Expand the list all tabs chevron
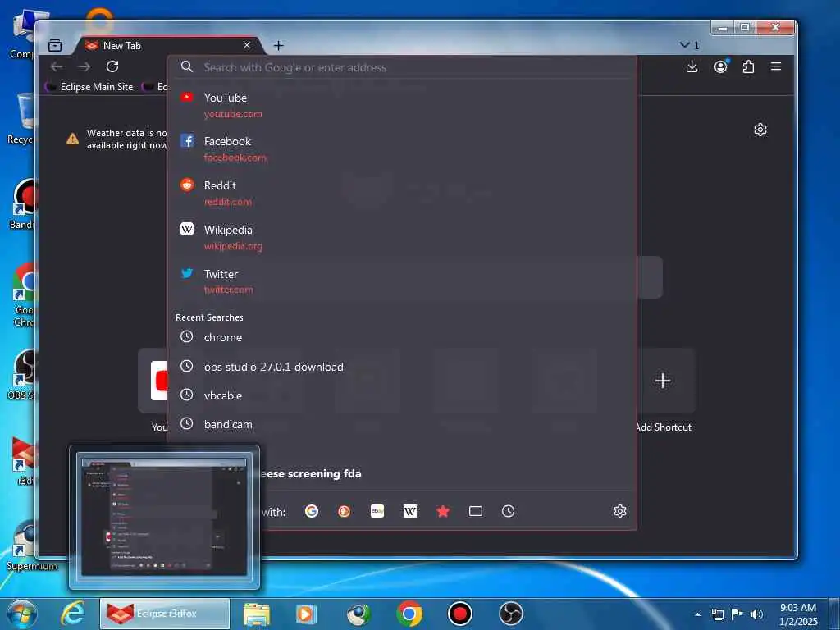Viewport: 840px width, 630px height. pyautogui.click(x=689, y=45)
